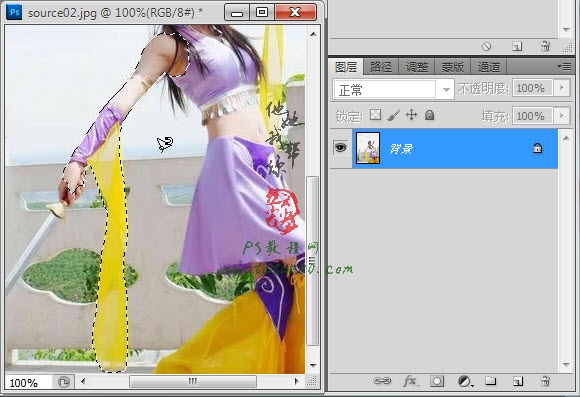
Task: Click the lock position move icon
Action: pos(411,115)
